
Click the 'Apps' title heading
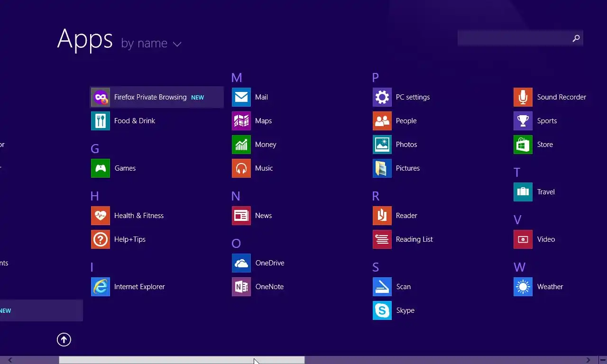pyautogui.click(x=85, y=40)
